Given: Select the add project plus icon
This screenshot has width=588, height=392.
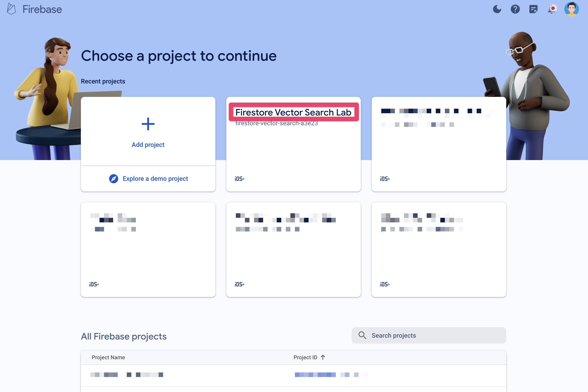Looking at the screenshot, I should point(148,124).
